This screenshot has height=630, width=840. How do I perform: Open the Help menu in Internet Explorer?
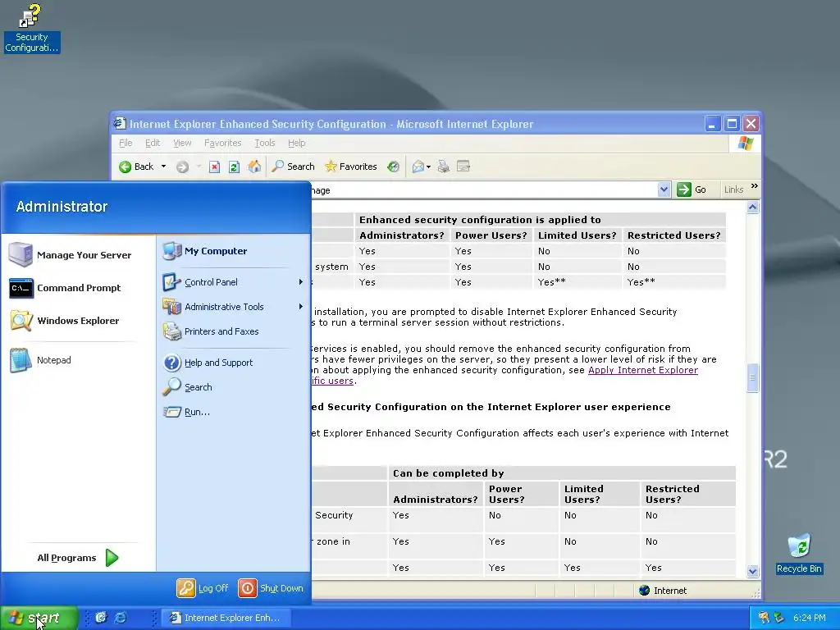tap(297, 143)
